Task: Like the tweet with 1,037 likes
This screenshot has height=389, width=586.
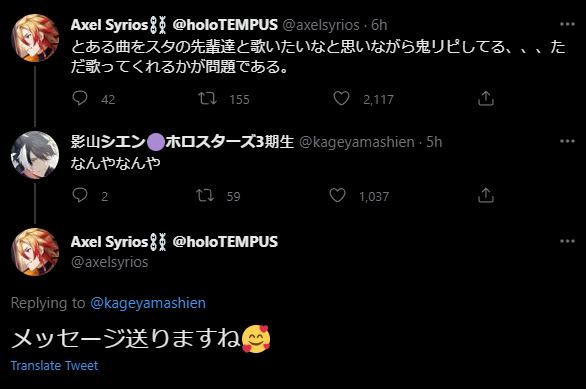Action: pos(337,195)
